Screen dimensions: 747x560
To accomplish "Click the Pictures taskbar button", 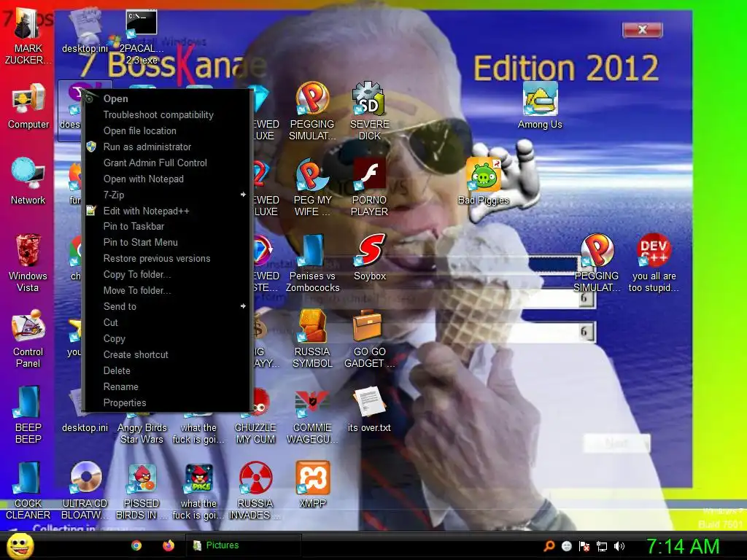I will [x=243, y=545].
